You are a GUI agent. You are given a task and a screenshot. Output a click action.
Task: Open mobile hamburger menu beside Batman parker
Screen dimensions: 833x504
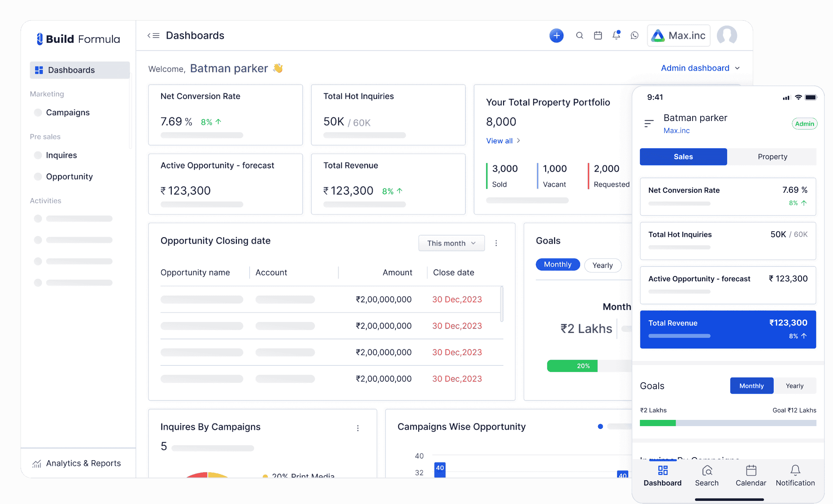[649, 123]
